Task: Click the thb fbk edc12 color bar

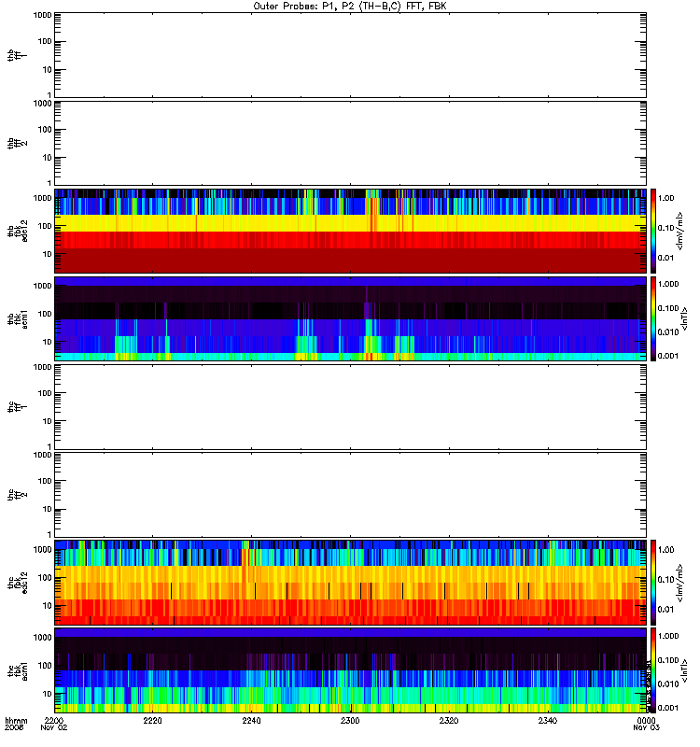Action: click(653, 231)
